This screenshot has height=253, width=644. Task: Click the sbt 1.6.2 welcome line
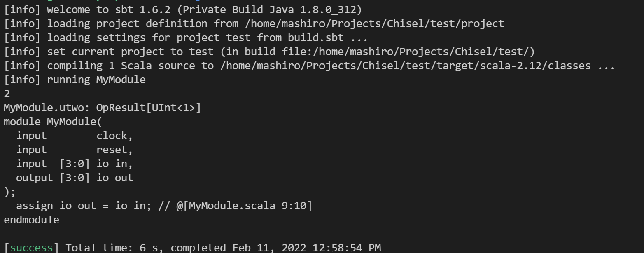(x=183, y=9)
